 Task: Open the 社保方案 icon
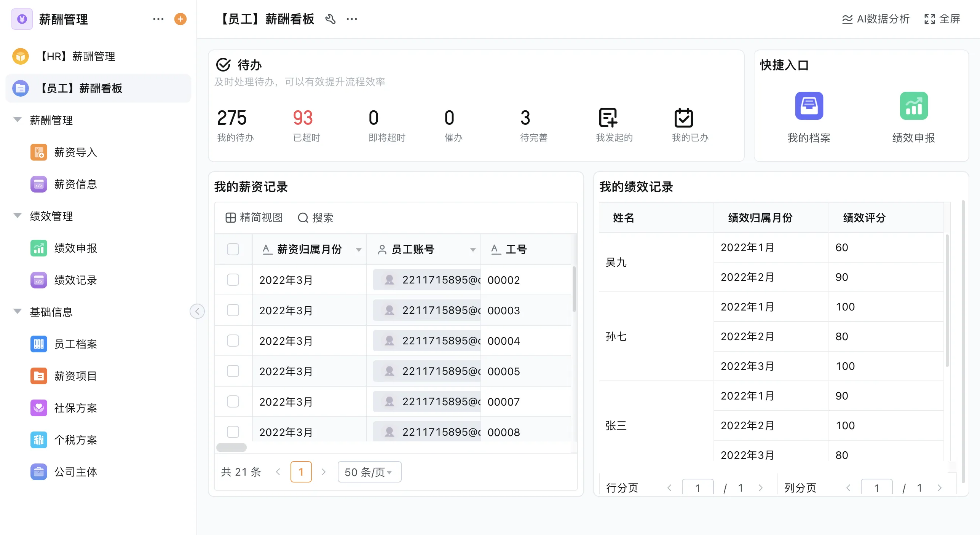coord(38,408)
